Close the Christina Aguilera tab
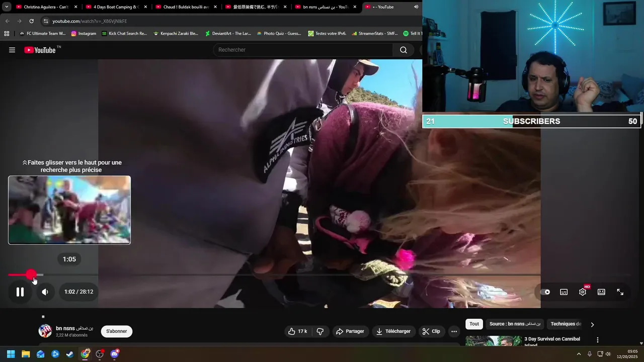This screenshot has height=362, width=644. (x=75, y=7)
